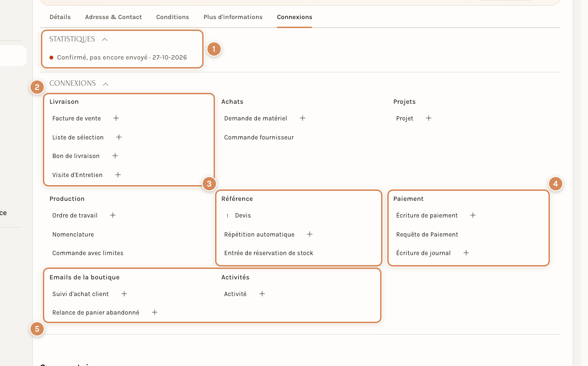Select the Connexions tab
This screenshot has width=588, height=366.
[x=294, y=17]
